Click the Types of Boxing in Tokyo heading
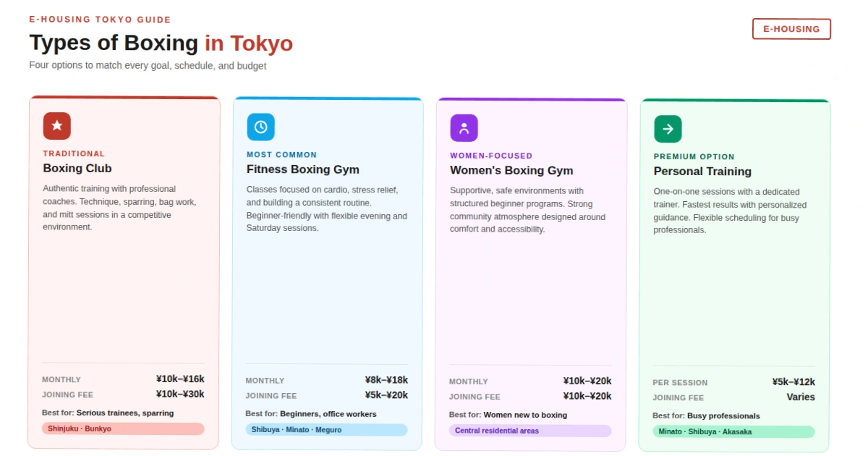The width and height of the screenshot is (868, 456). 161,43
